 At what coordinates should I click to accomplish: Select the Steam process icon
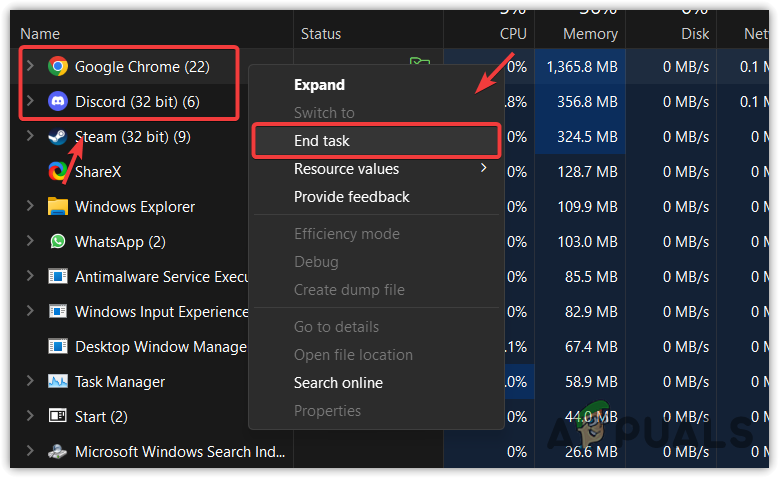(x=58, y=137)
